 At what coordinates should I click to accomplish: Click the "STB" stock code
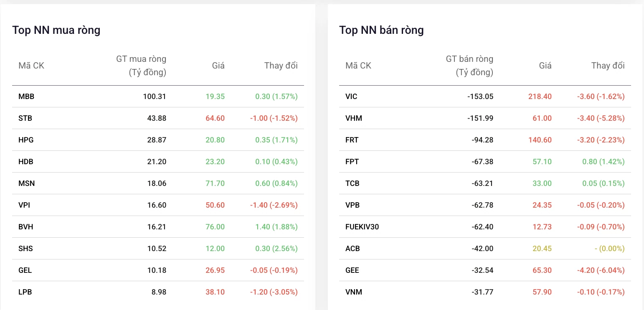(25, 118)
